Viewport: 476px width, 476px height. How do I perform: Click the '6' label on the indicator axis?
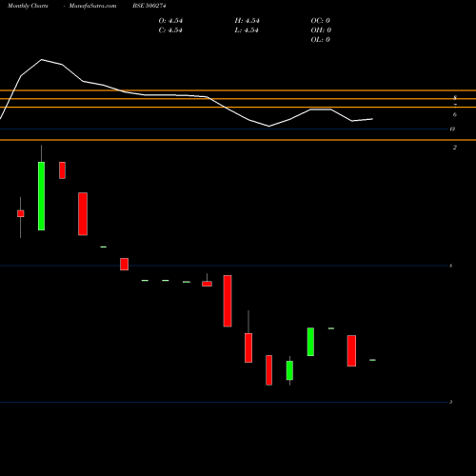[455, 115]
